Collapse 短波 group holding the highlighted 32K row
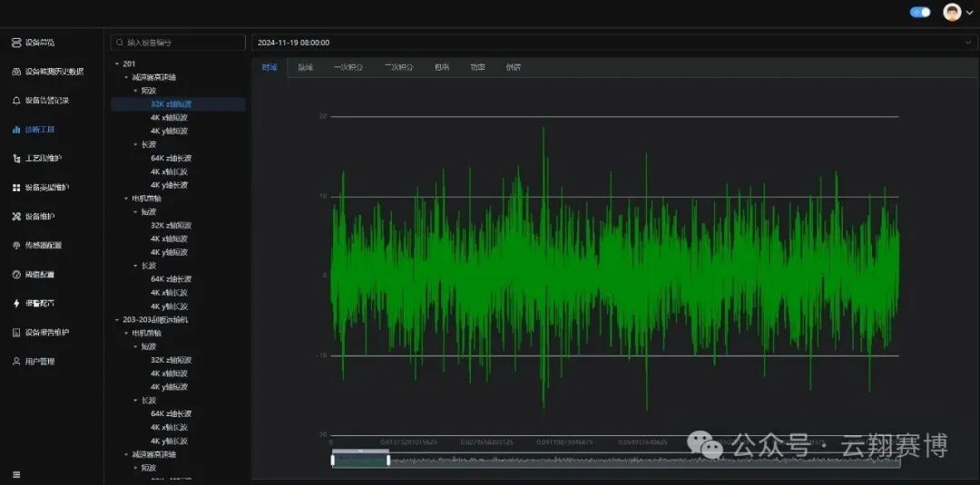 coord(135,91)
